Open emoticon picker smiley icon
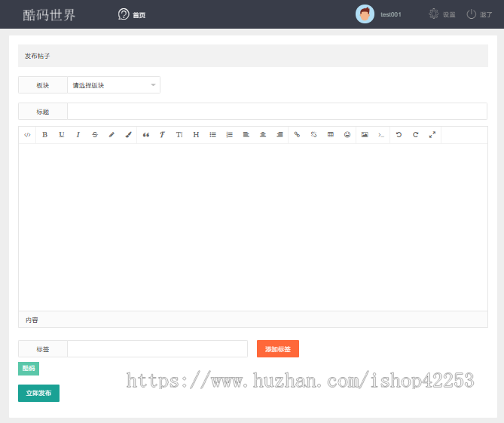 (x=347, y=135)
